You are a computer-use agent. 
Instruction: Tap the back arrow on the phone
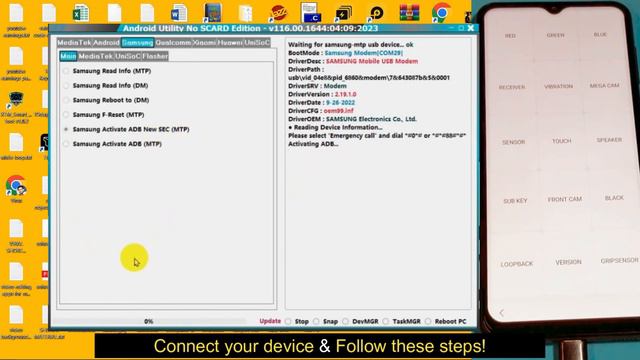tap(502, 313)
